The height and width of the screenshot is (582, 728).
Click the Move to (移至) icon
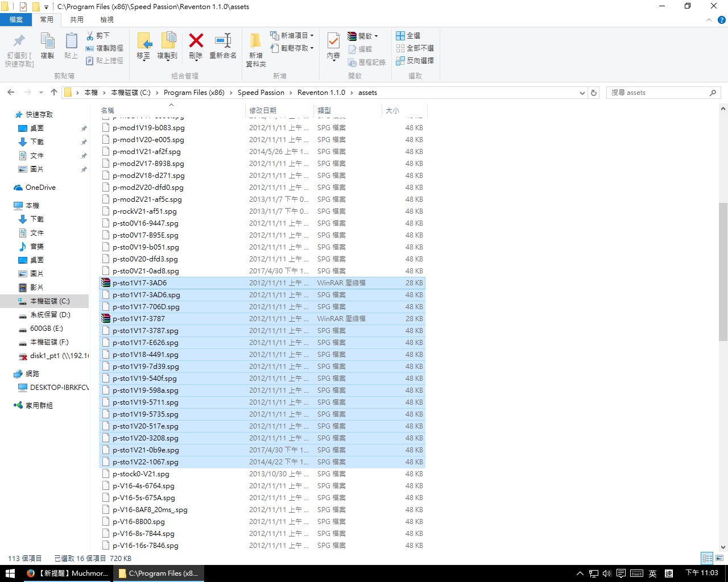[x=144, y=41]
